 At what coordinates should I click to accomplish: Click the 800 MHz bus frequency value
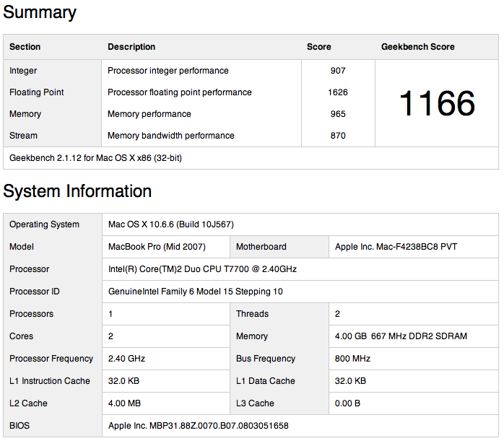click(352, 359)
